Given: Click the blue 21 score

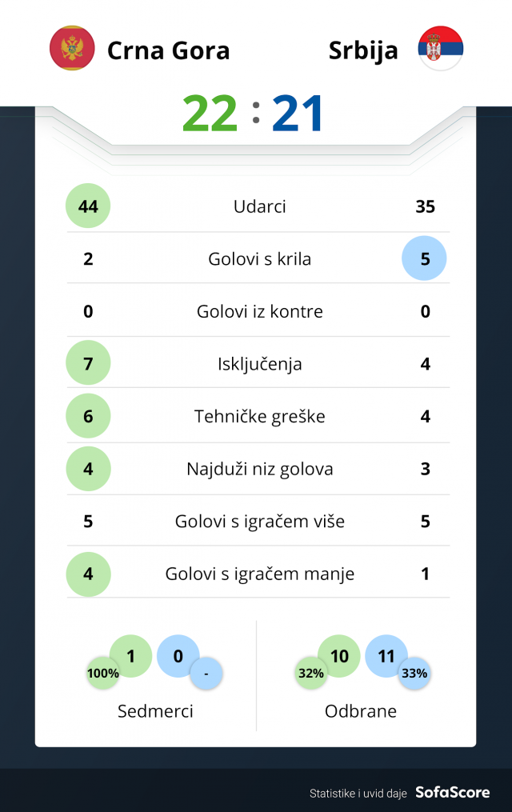Looking at the screenshot, I should (298, 114).
